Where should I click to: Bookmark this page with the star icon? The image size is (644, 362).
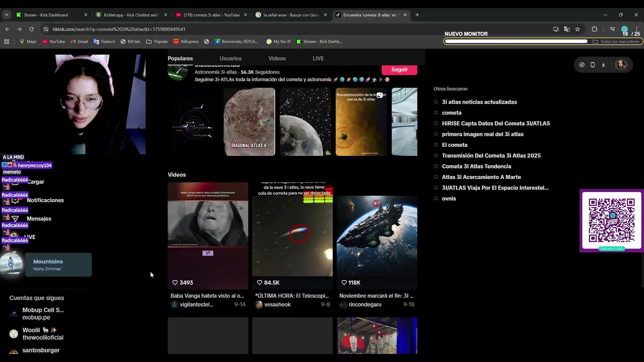(578, 29)
